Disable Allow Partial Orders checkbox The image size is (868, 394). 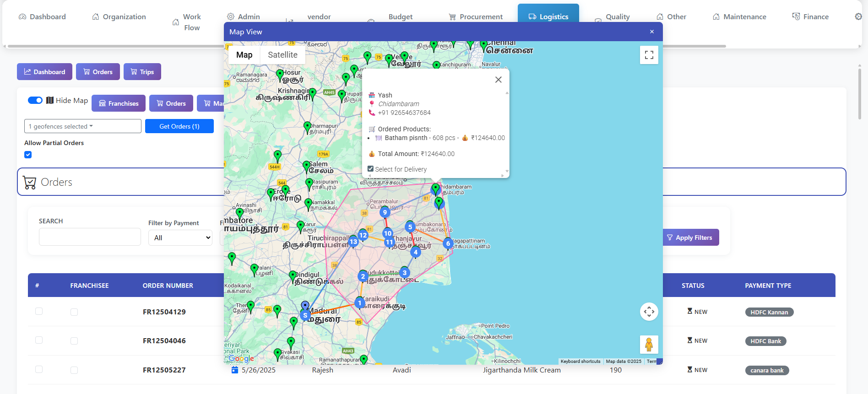pos(28,155)
